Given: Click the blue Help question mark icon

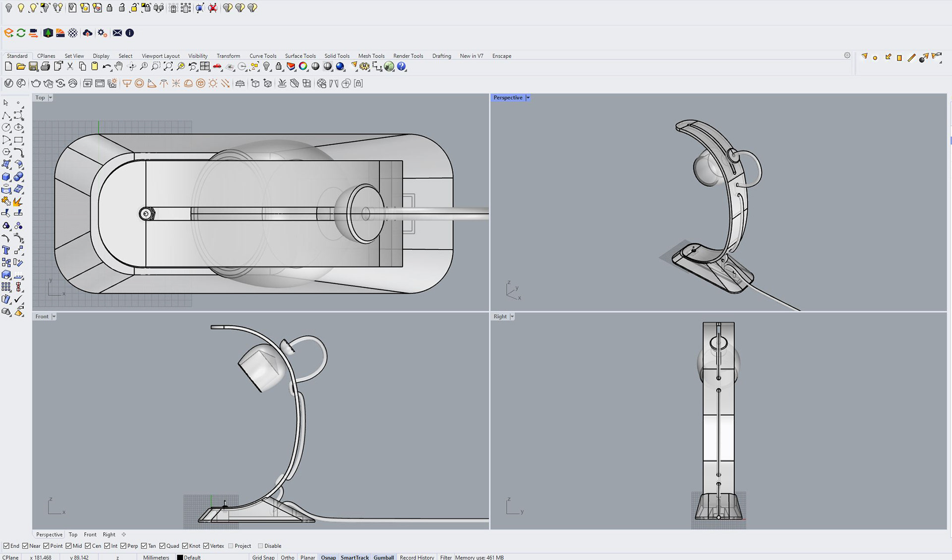Looking at the screenshot, I should [402, 66].
